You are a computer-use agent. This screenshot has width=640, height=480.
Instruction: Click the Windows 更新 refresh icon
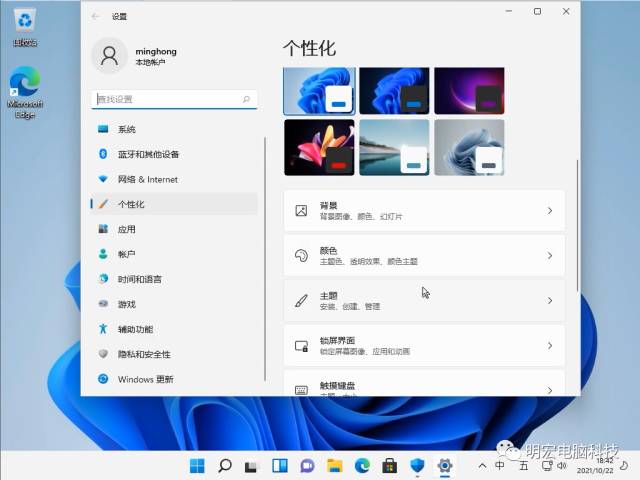[x=103, y=379]
